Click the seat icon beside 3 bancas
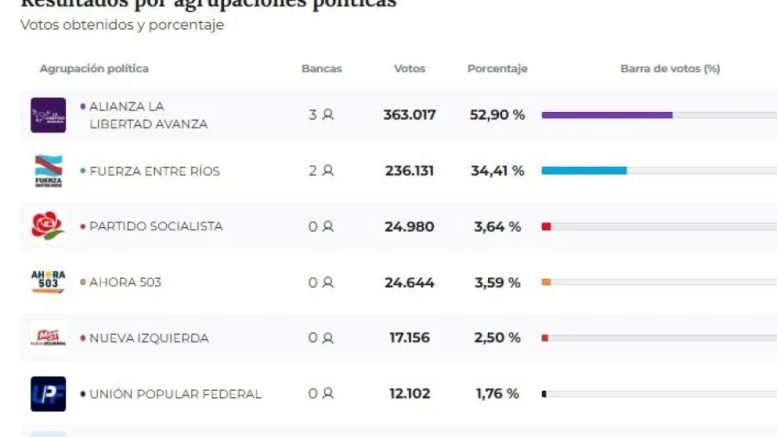The width and height of the screenshot is (777, 437). [328, 115]
